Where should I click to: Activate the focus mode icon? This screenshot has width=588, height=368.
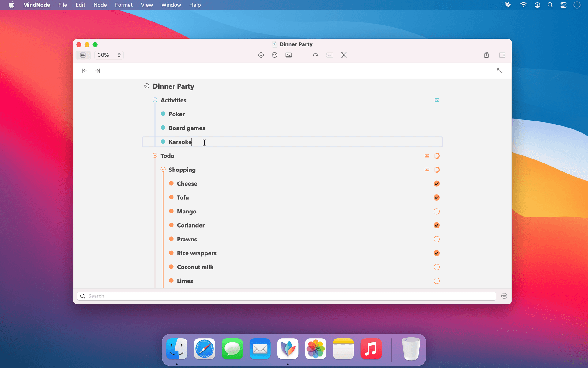[x=344, y=55]
